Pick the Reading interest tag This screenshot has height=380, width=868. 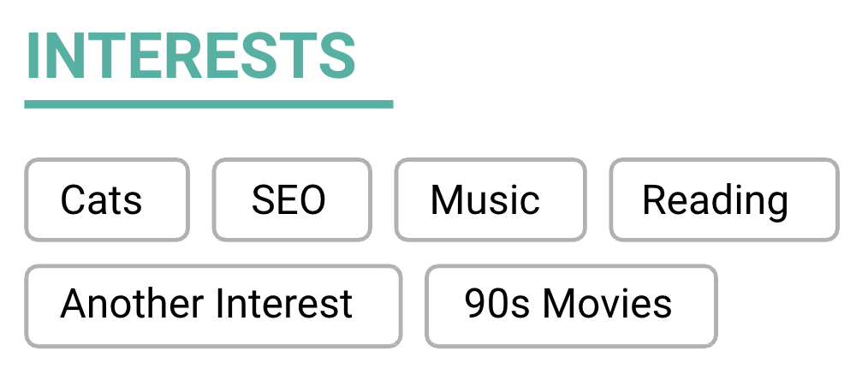(x=723, y=200)
